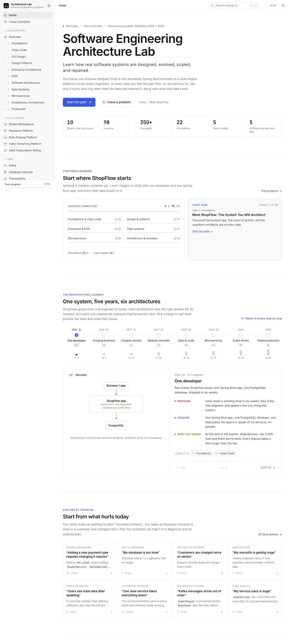Click the Home house icon in sidebar
Image resolution: width=290 pixels, height=644 pixels.
pyautogui.click(x=5, y=15)
